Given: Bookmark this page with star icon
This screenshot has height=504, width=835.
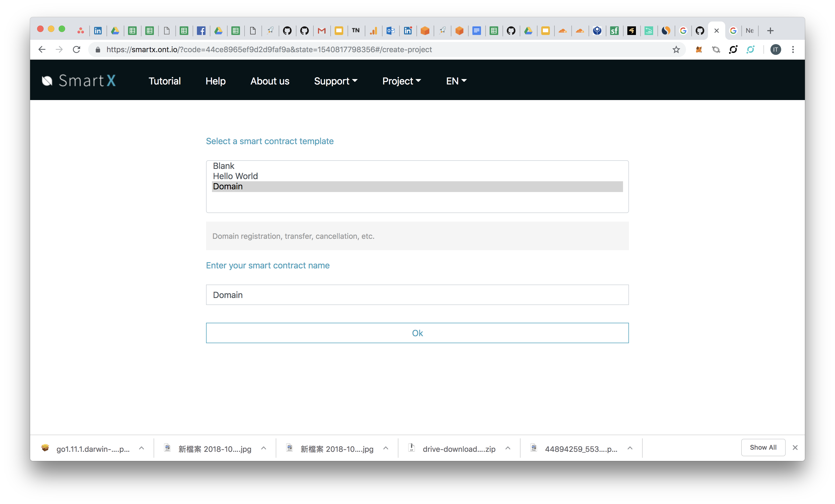Looking at the screenshot, I should (x=676, y=49).
